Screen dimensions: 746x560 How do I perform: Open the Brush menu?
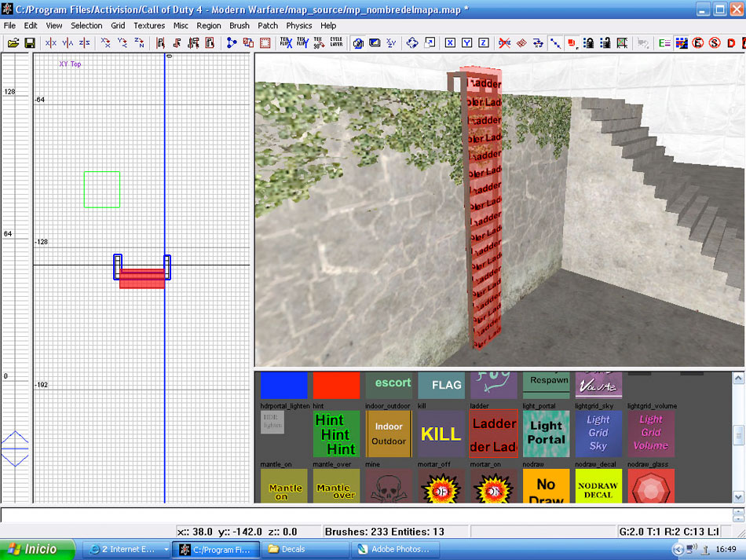tap(239, 25)
